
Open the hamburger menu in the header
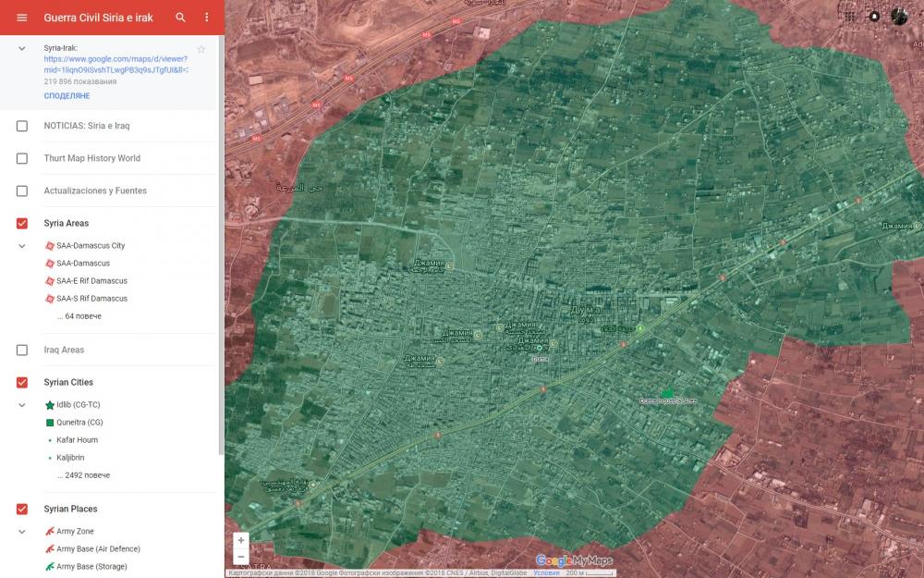22,18
